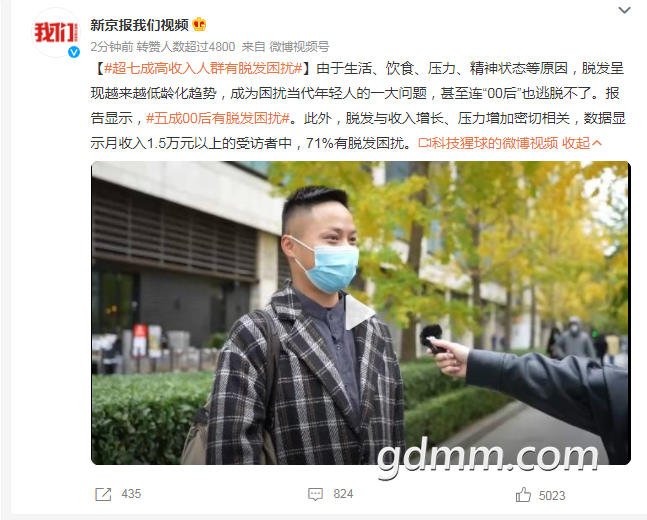The height and width of the screenshot is (520, 647).
Task: Click the comment count 824
Action: coord(343,494)
